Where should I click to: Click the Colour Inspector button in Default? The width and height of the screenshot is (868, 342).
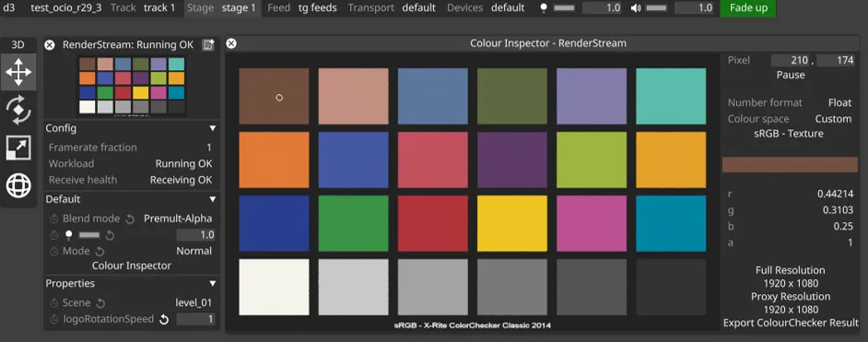click(x=132, y=265)
